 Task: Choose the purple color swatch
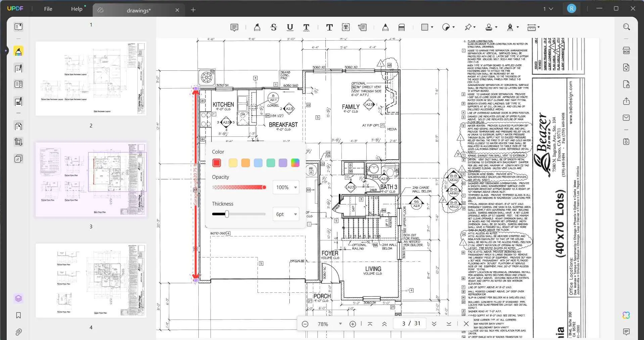(x=283, y=163)
